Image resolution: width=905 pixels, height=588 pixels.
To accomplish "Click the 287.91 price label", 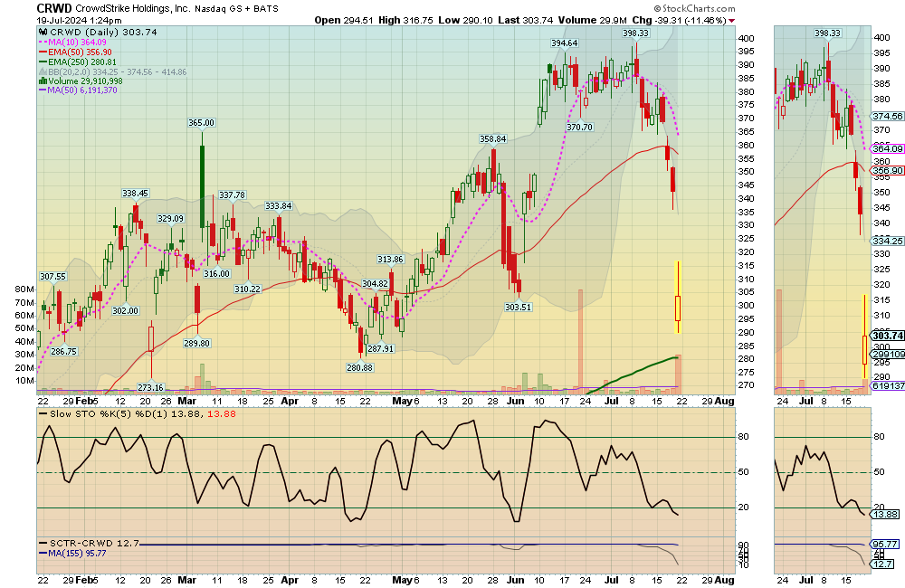I will tap(380, 348).
